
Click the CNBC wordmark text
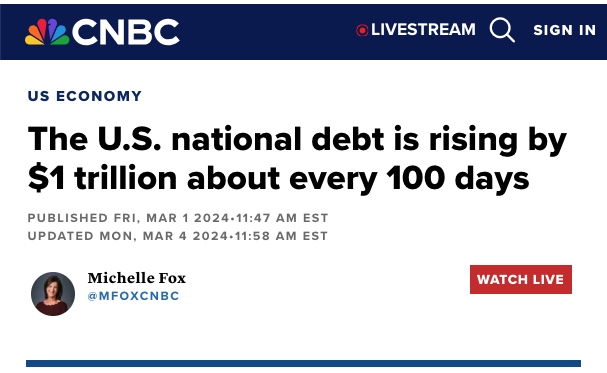[x=125, y=32]
